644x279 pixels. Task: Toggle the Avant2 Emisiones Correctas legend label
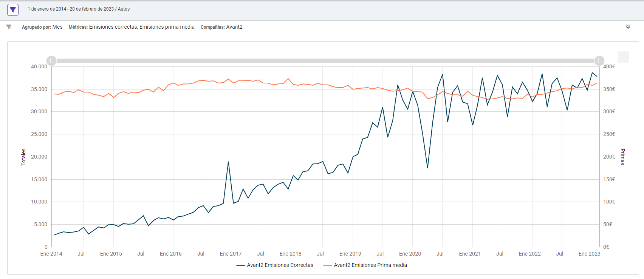280,265
